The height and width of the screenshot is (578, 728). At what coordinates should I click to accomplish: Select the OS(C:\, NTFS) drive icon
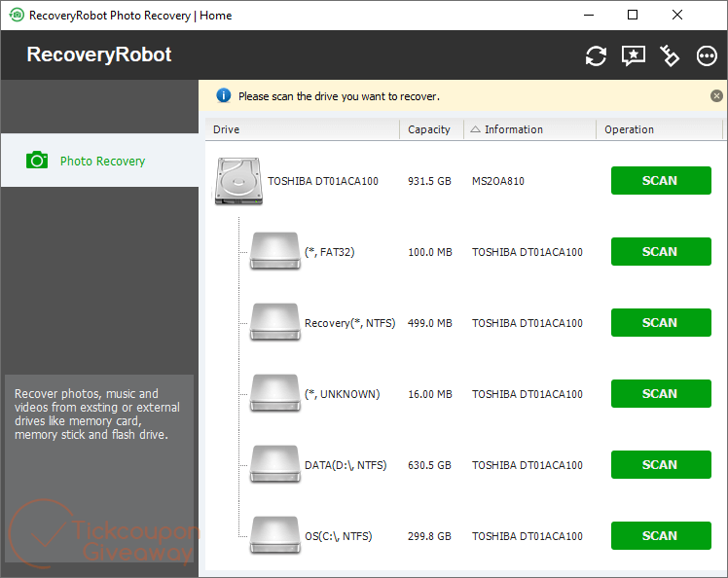pos(273,535)
